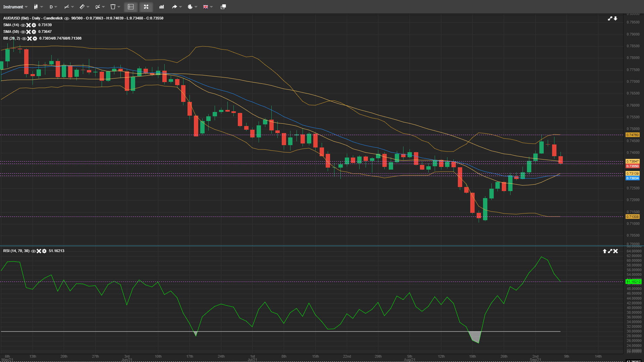Toggle visibility of AUD/USD candlestick series
The height and width of the screenshot is (362, 644).
[67, 18]
